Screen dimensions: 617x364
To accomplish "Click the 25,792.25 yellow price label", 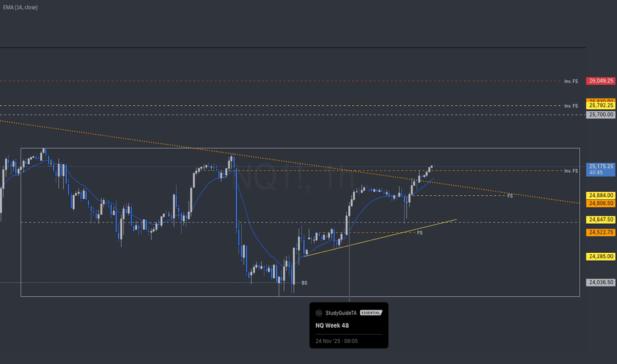I will click(600, 105).
